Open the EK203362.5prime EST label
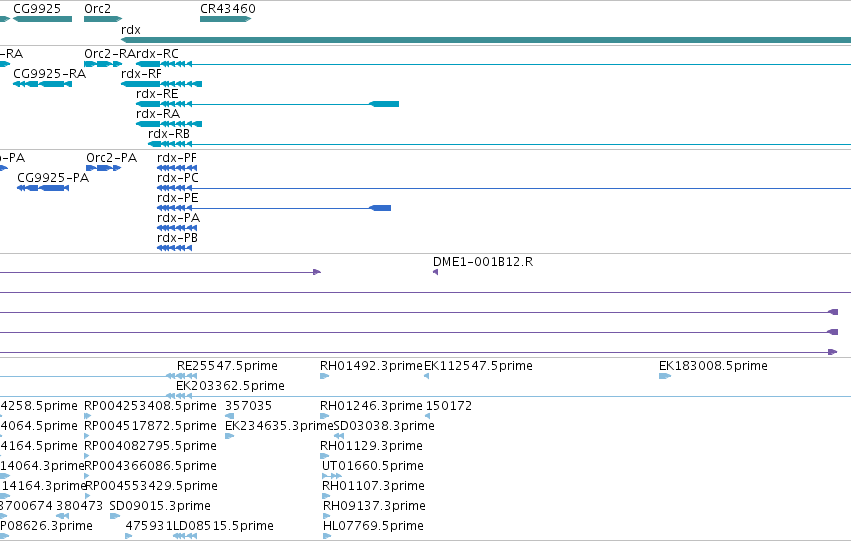The image size is (851, 541). [230, 386]
